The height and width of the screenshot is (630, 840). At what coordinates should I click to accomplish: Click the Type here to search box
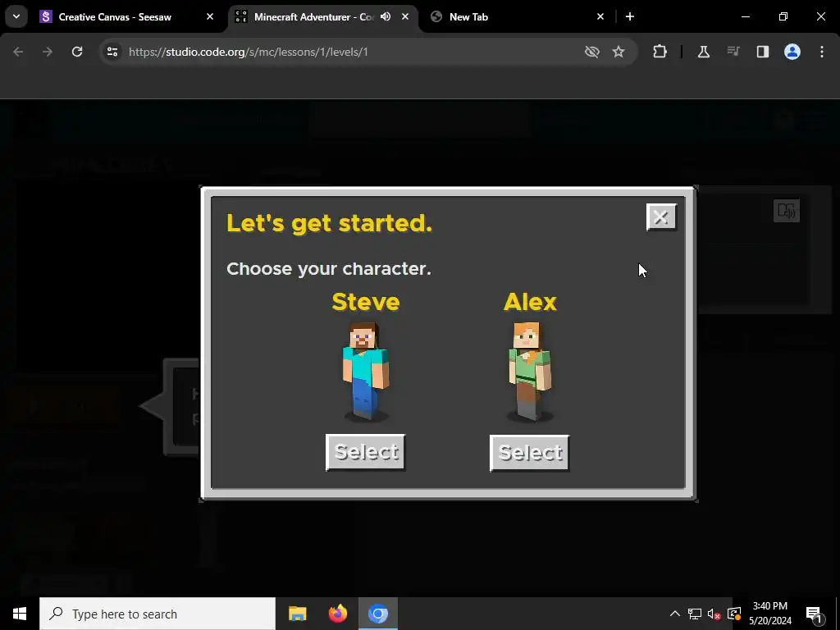point(157,614)
